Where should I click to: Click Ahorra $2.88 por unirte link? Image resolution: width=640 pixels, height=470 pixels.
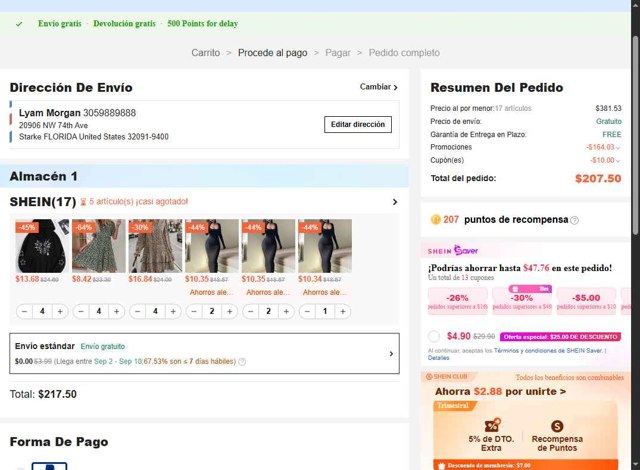click(500, 391)
